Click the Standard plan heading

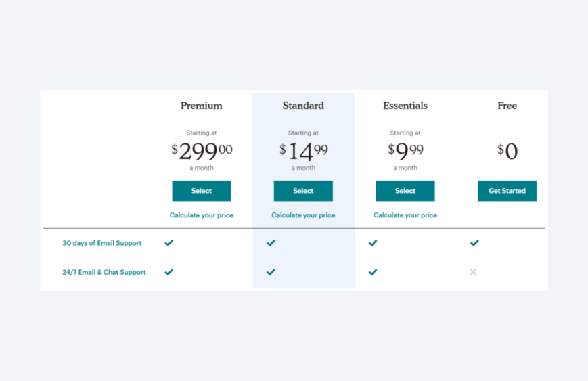click(x=303, y=106)
